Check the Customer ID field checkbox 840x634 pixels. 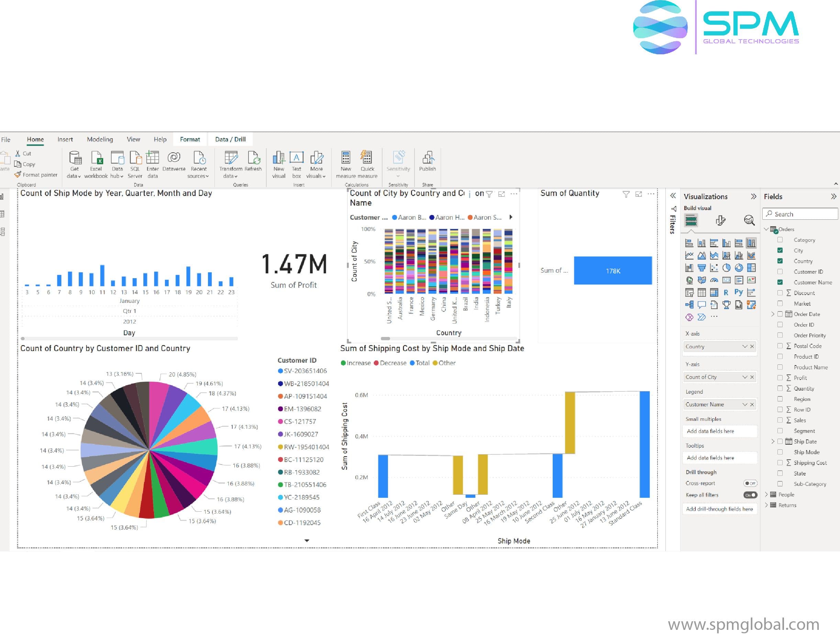point(780,272)
